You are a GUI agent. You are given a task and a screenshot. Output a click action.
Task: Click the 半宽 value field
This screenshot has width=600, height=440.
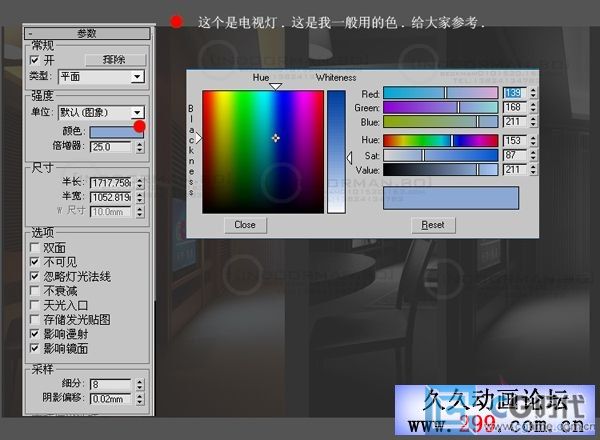(x=111, y=197)
